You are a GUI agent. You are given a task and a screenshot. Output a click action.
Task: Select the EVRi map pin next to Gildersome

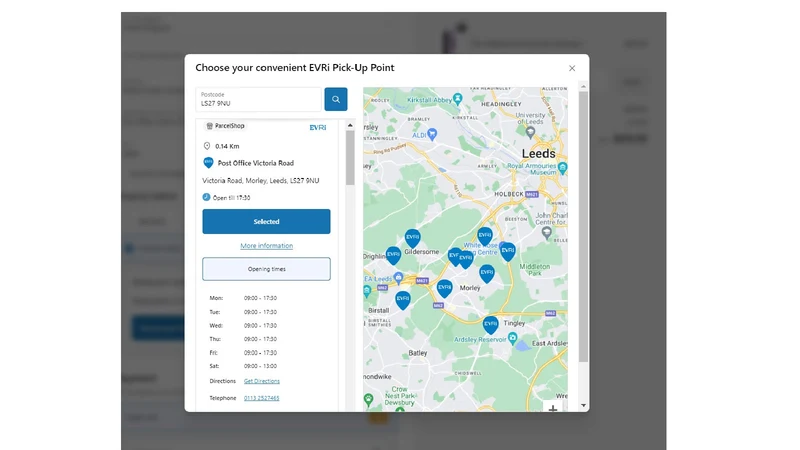click(x=412, y=238)
